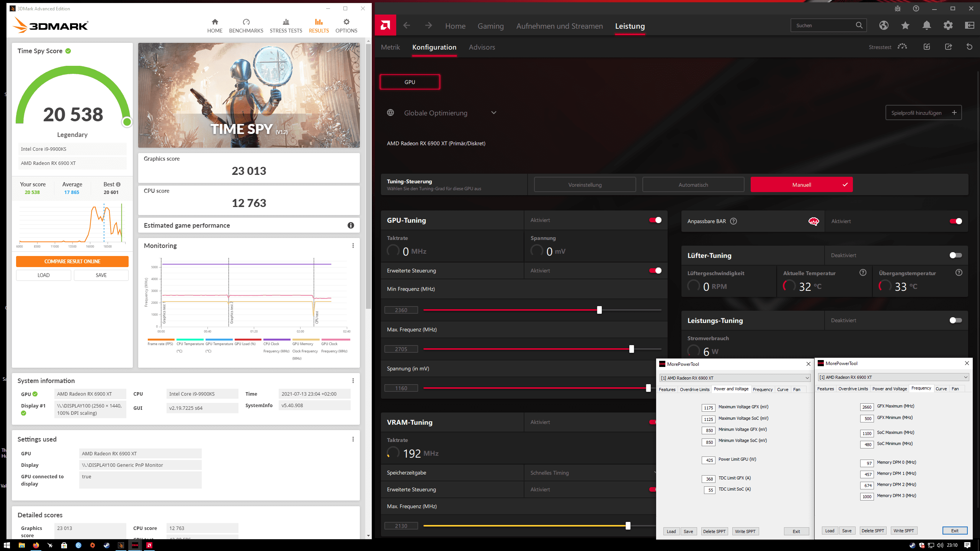The height and width of the screenshot is (551, 980).
Task: Go back with the left arrow in AMD Software
Action: tap(407, 26)
